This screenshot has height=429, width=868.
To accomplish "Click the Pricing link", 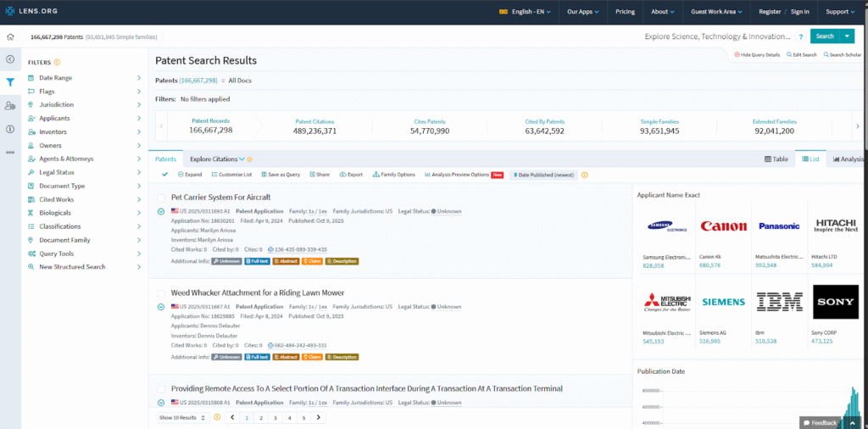I will (x=625, y=12).
